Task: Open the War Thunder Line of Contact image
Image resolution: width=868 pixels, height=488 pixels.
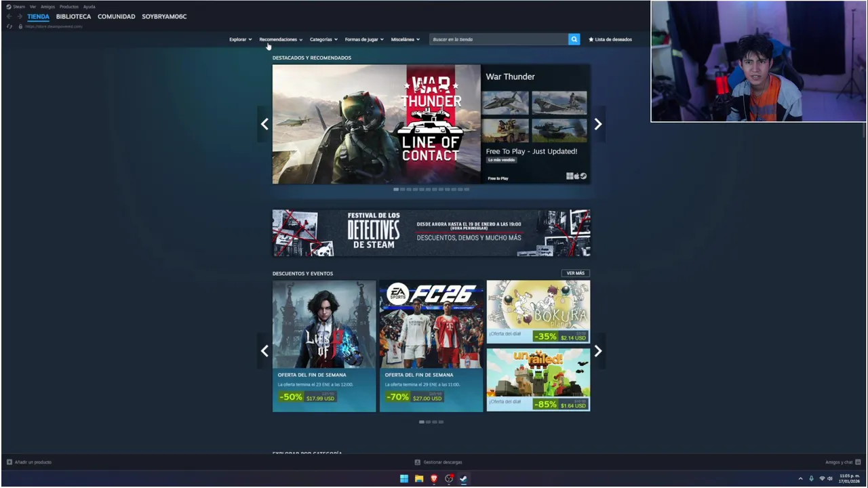Action: [376, 124]
